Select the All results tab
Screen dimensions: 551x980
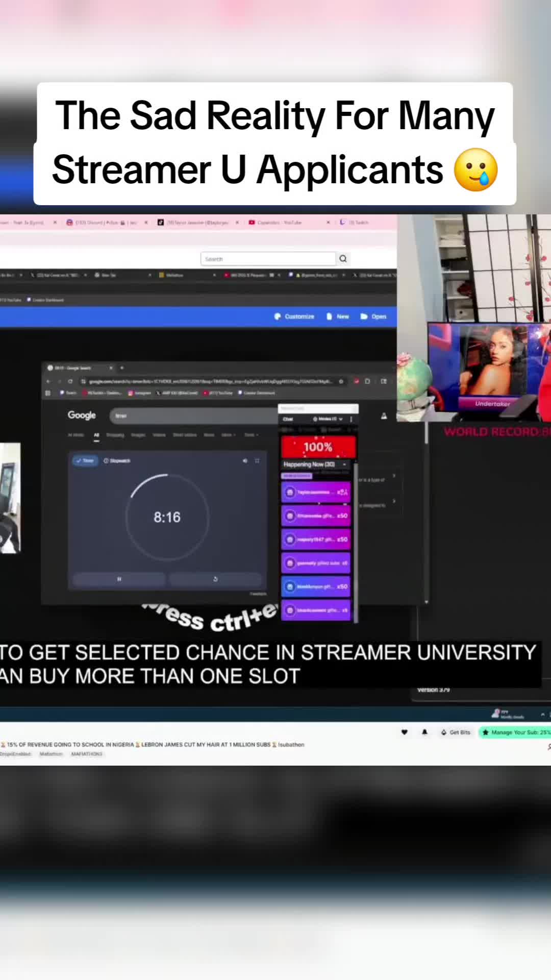point(96,435)
